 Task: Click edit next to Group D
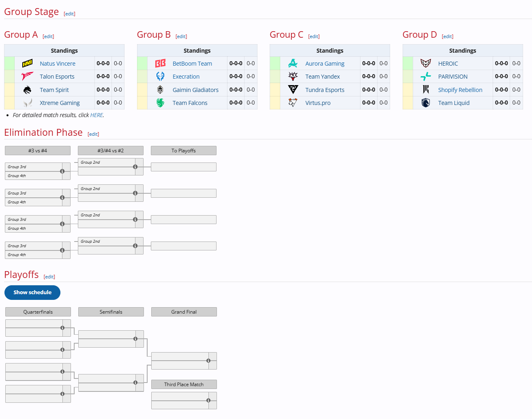pos(448,36)
